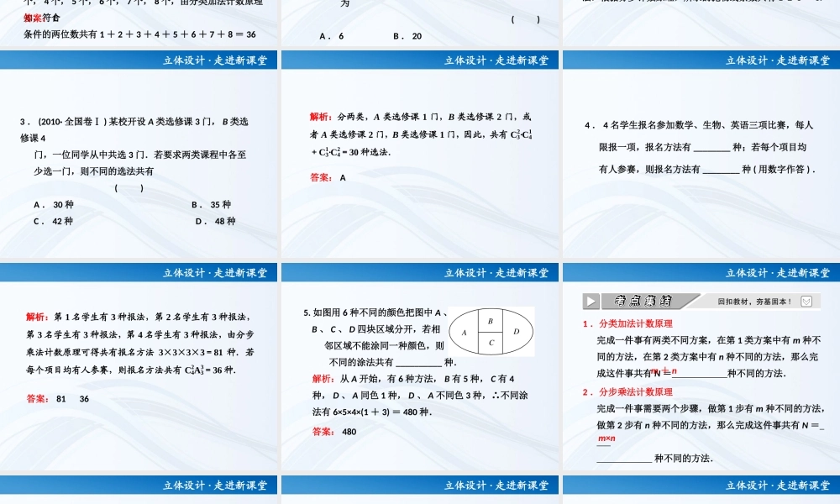Click heading 1. 分类加法计数原理
The width and height of the screenshot is (840, 504).
[x=627, y=323]
